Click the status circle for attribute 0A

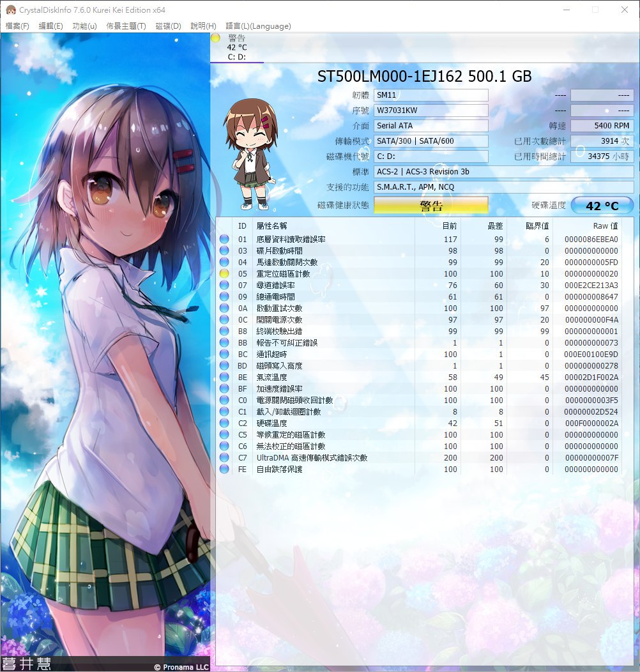224,308
